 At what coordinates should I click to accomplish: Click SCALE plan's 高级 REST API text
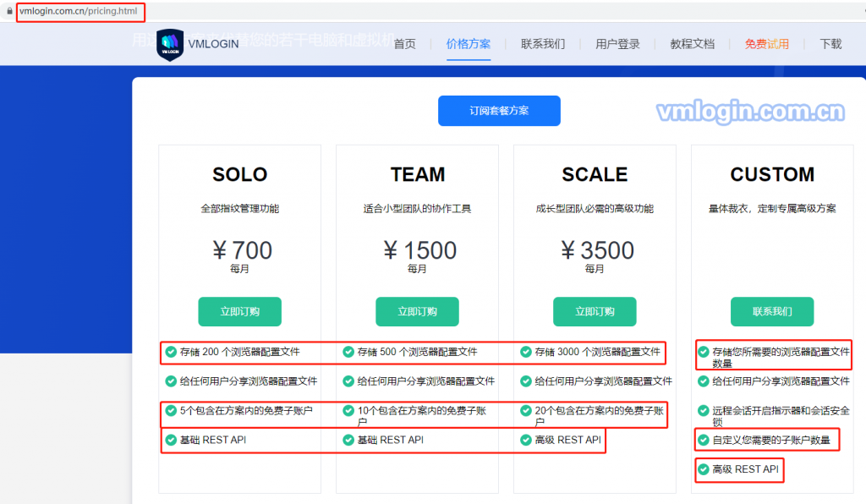coord(567,440)
